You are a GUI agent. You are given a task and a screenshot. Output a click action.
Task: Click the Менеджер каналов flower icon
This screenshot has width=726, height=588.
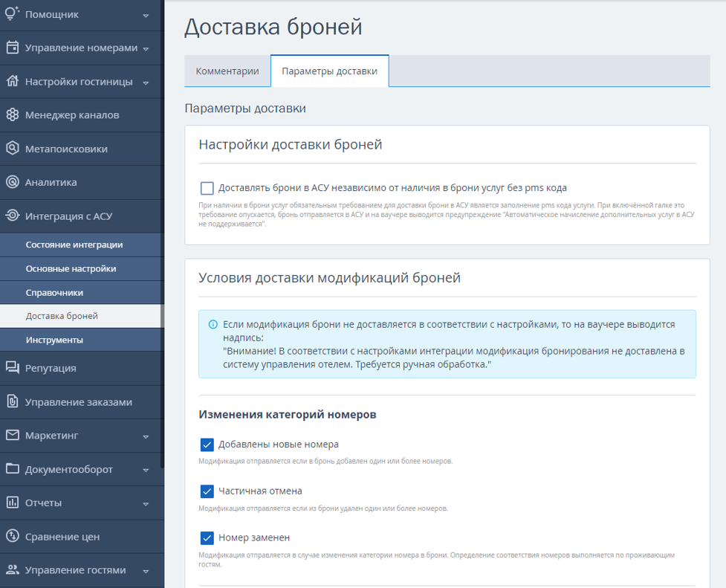(x=13, y=114)
